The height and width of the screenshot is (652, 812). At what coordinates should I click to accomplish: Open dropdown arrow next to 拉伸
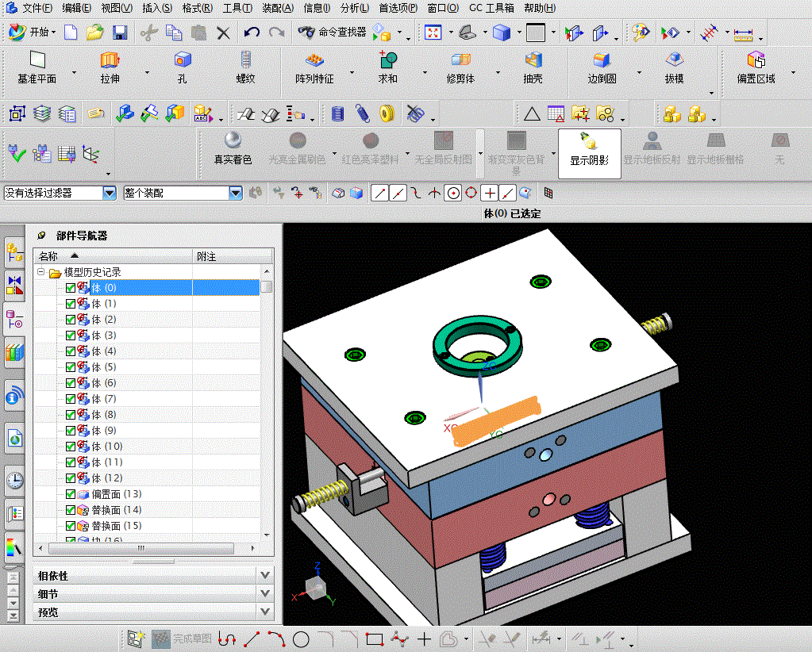(147, 72)
